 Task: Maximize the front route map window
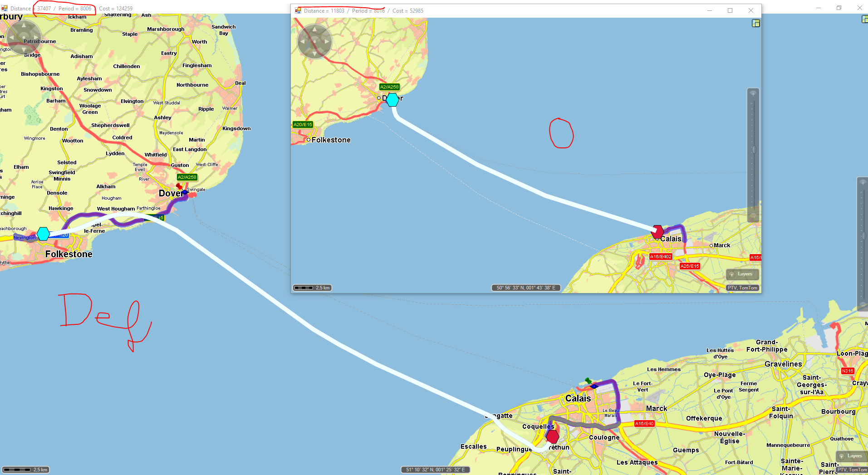[x=730, y=10]
